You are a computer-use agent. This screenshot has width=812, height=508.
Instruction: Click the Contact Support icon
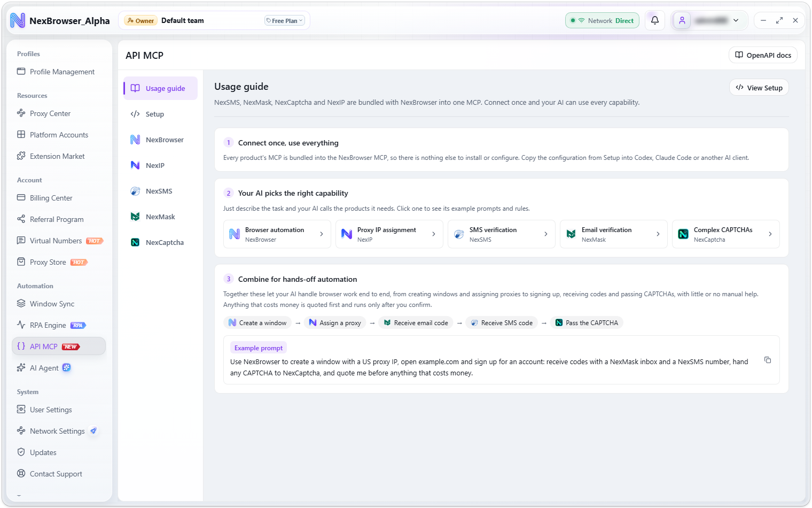(x=21, y=474)
